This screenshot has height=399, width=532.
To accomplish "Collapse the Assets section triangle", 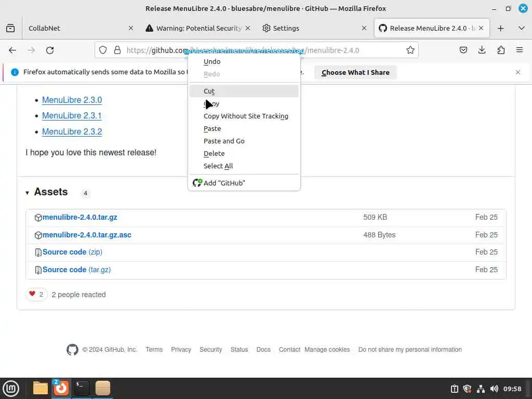I will [x=27, y=193].
